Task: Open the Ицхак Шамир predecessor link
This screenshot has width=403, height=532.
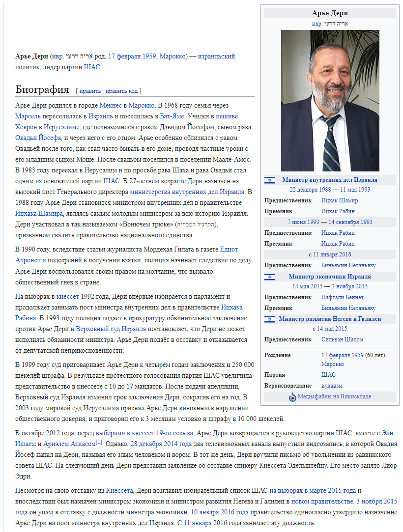Action: (340, 201)
